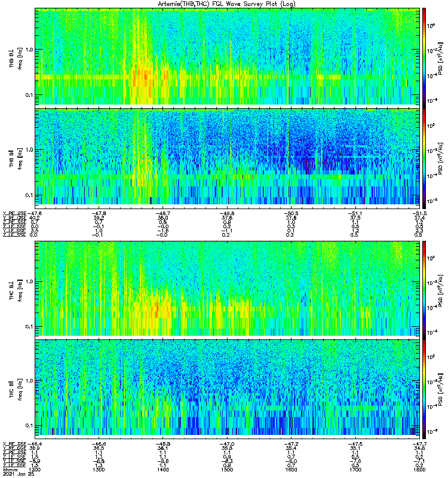Click the THB X_RE_GSE value -51.5
The width and height of the screenshot is (448, 478).
[x=419, y=213]
